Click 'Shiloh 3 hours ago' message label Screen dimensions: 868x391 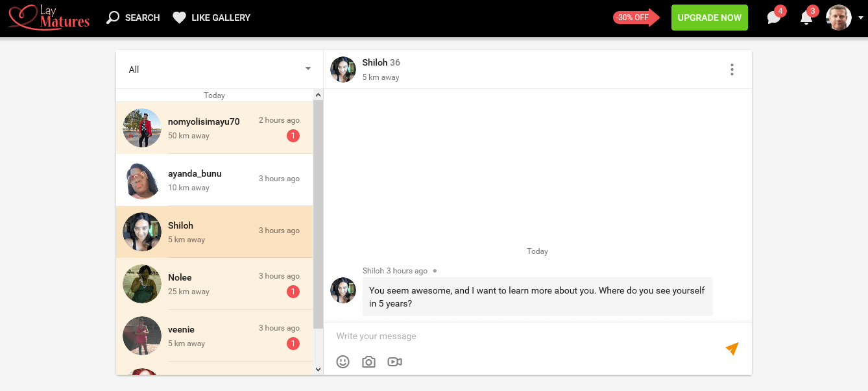pos(394,271)
